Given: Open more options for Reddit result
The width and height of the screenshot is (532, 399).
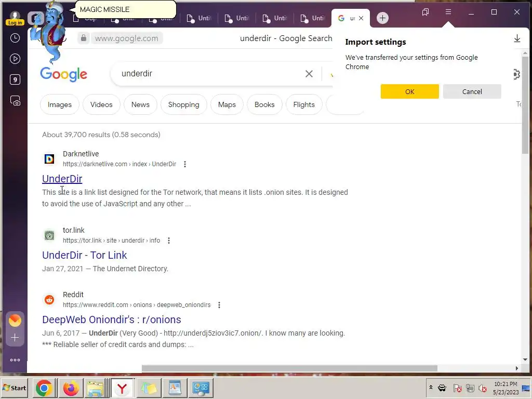Looking at the screenshot, I should (x=219, y=305).
